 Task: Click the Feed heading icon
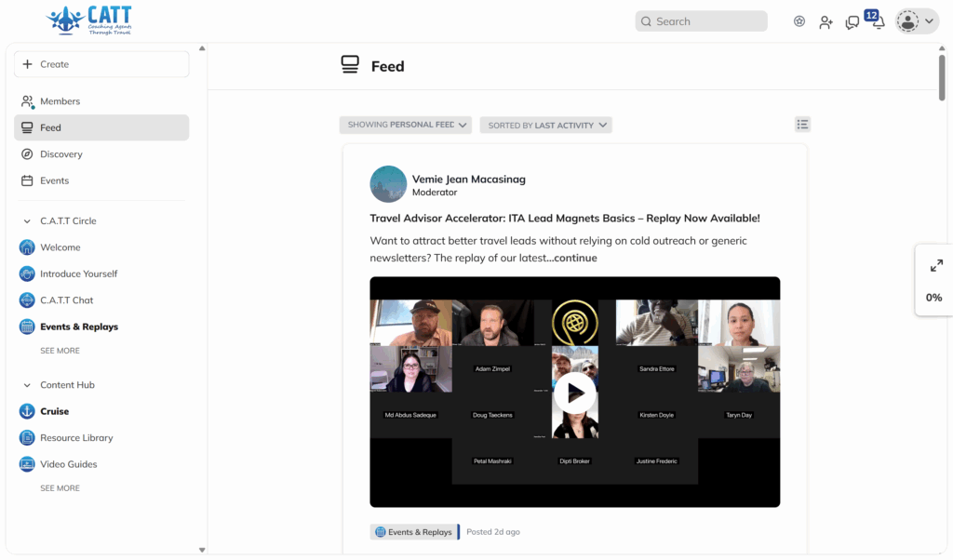pos(350,64)
